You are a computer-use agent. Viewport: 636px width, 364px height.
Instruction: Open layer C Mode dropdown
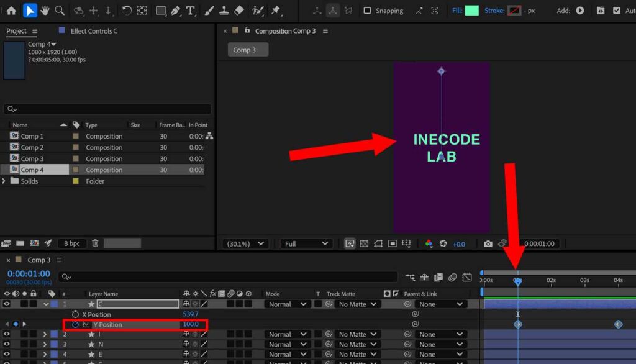(287, 304)
